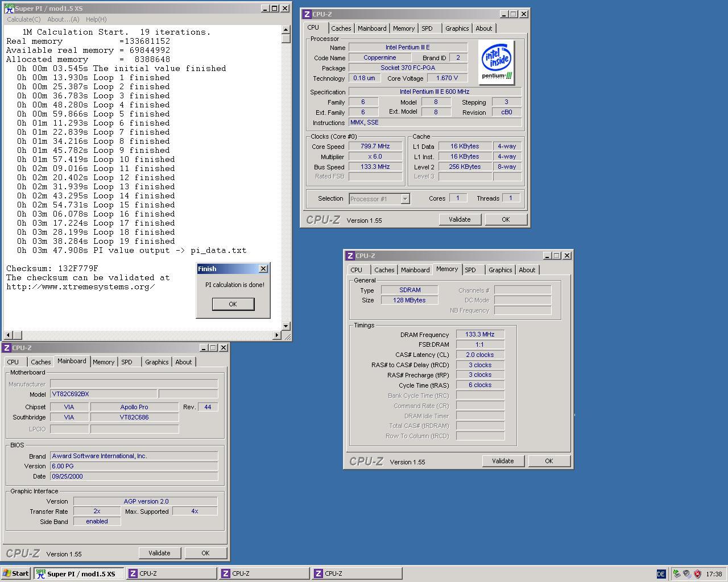Image resolution: width=728 pixels, height=582 pixels.
Task: Click OK in the CPU tab window
Action: [506, 219]
